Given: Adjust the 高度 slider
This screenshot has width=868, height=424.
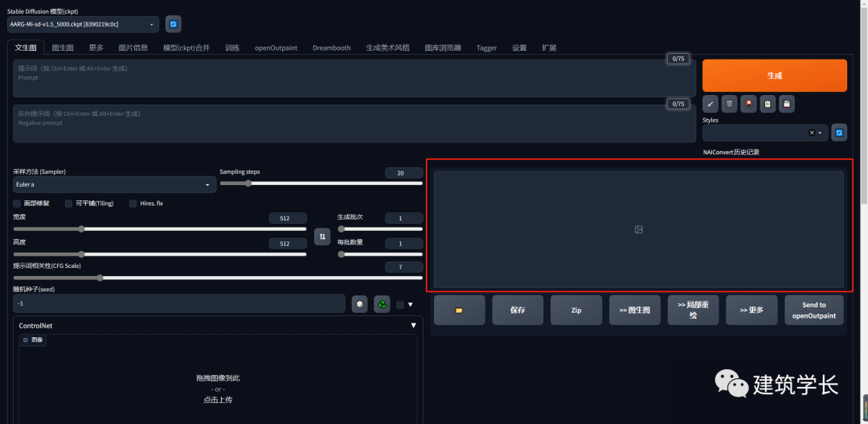Looking at the screenshot, I should point(159,254).
